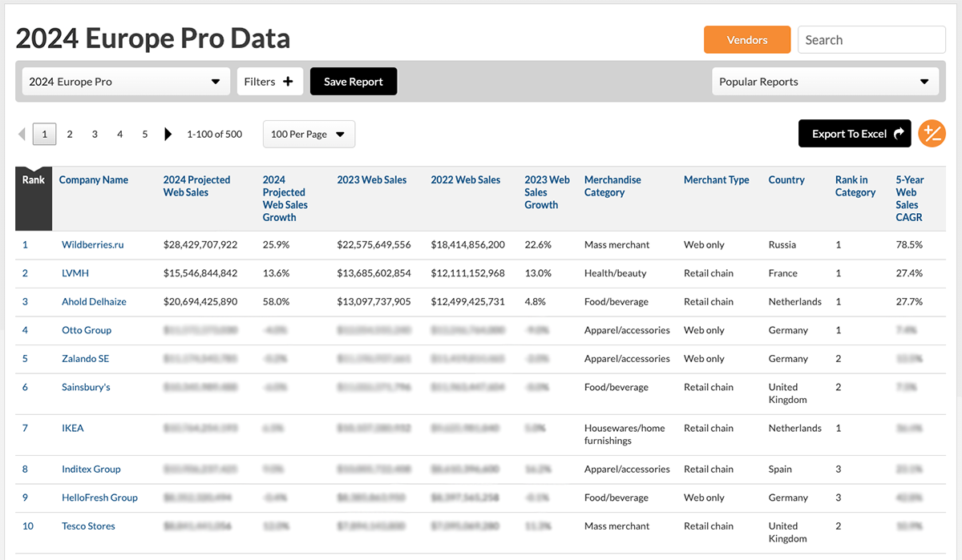
Task: Click the plus icon on Filters
Action: pos(288,82)
